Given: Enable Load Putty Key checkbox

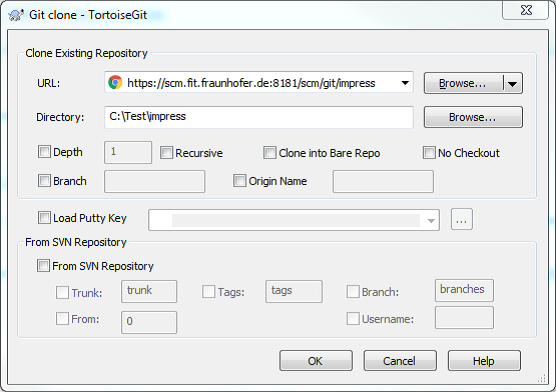Looking at the screenshot, I should point(44,217).
